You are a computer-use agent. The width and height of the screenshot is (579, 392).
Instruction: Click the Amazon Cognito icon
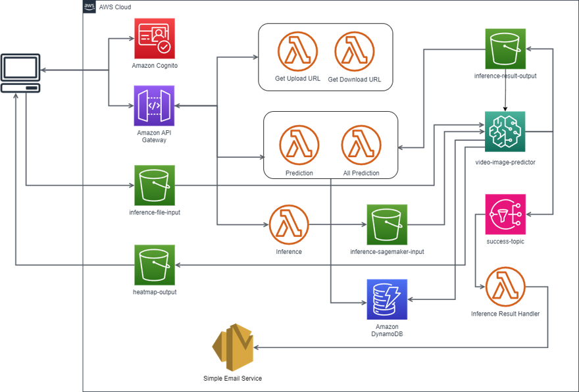155,38
